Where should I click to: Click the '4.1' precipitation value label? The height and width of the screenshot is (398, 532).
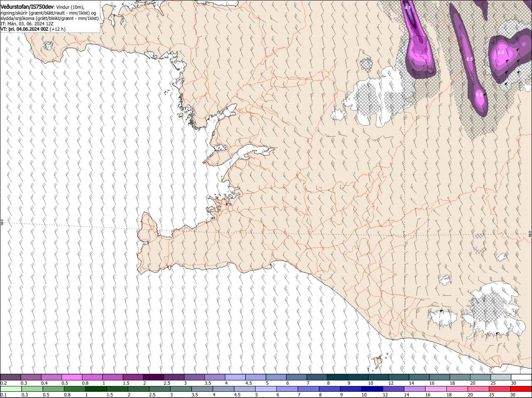click(407, 7)
